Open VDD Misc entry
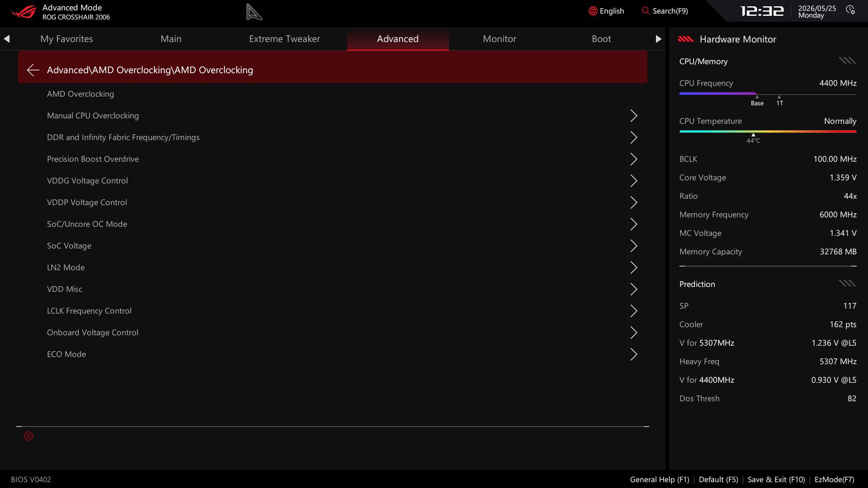This screenshot has height=488, width=868. tap(333, 289)
